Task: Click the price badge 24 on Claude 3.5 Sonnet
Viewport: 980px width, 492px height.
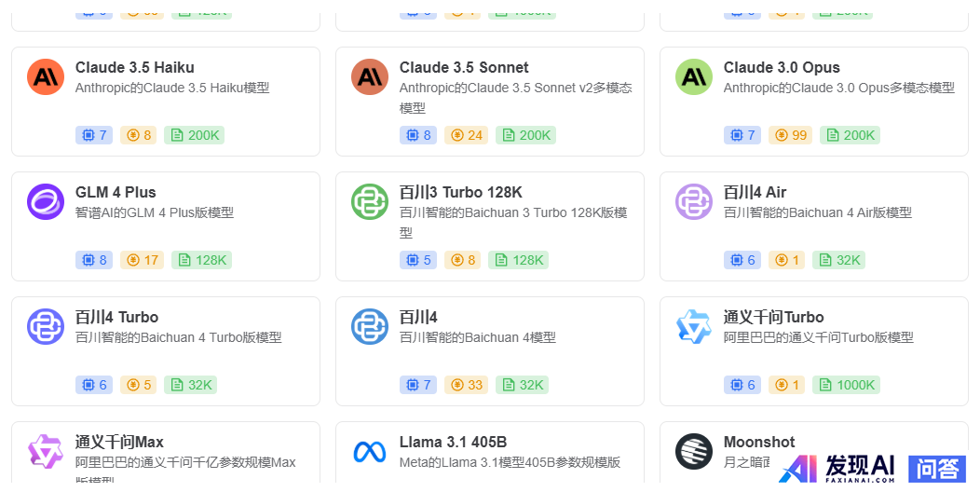Action: click(467, 135)
